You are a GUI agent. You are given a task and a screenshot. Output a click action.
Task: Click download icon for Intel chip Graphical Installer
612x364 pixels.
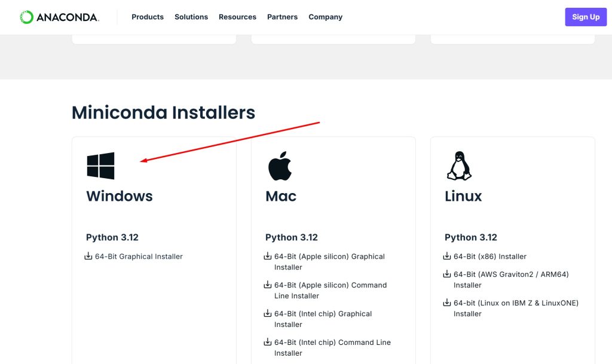(x=268, y=314)
